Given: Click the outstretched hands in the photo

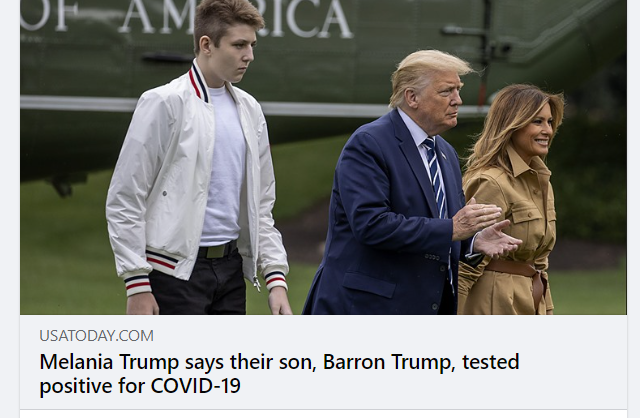Looking at the screenshot, I should point(486,229).
